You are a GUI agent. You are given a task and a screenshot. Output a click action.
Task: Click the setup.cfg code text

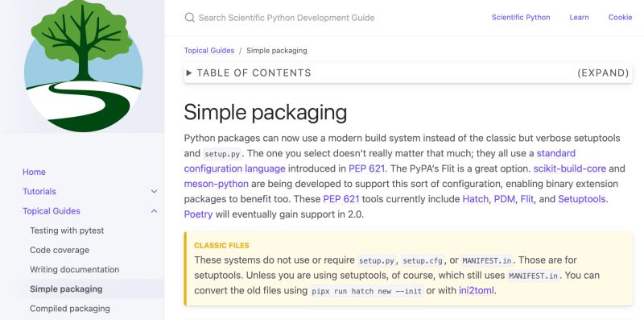click(x=423, y=261)
